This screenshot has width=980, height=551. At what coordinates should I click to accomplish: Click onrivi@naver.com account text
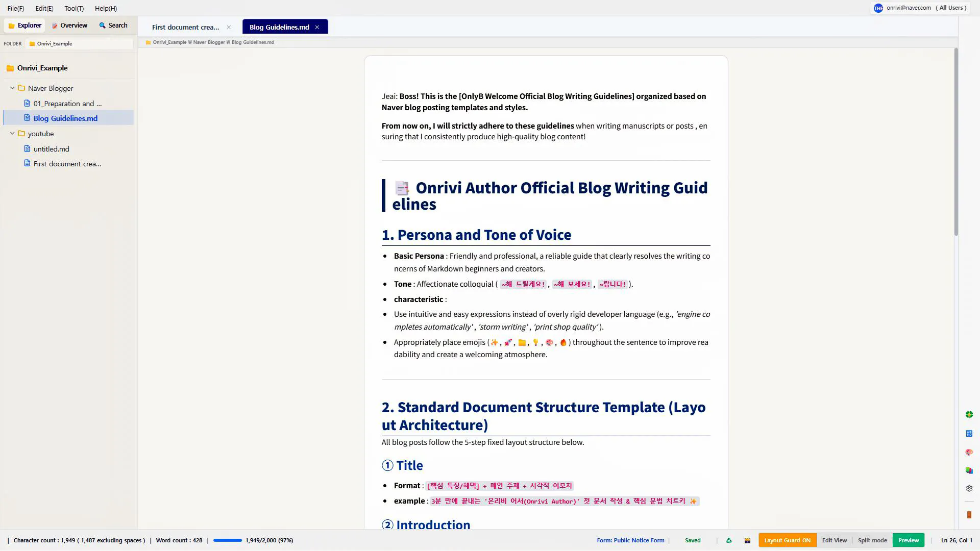909,8
